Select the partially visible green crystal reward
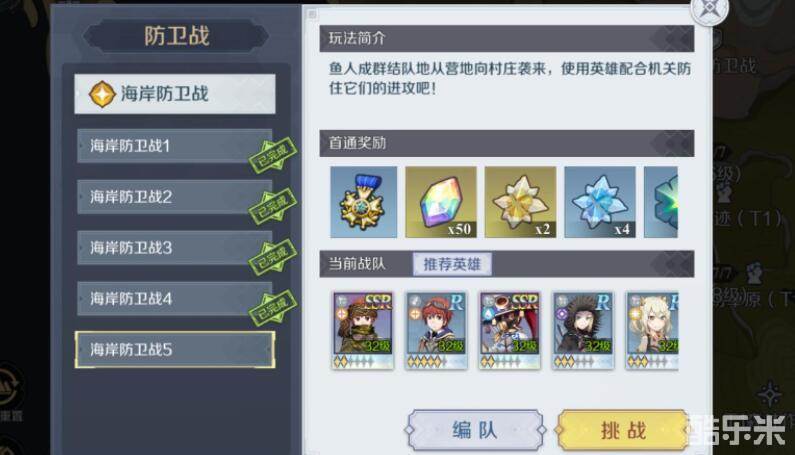Viewport: 795px width, 455px height. [x=661, y=202]
